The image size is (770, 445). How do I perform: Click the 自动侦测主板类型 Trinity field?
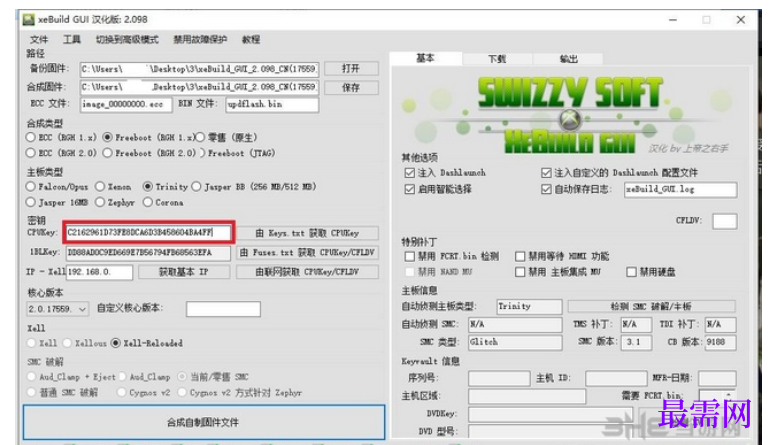529,306
